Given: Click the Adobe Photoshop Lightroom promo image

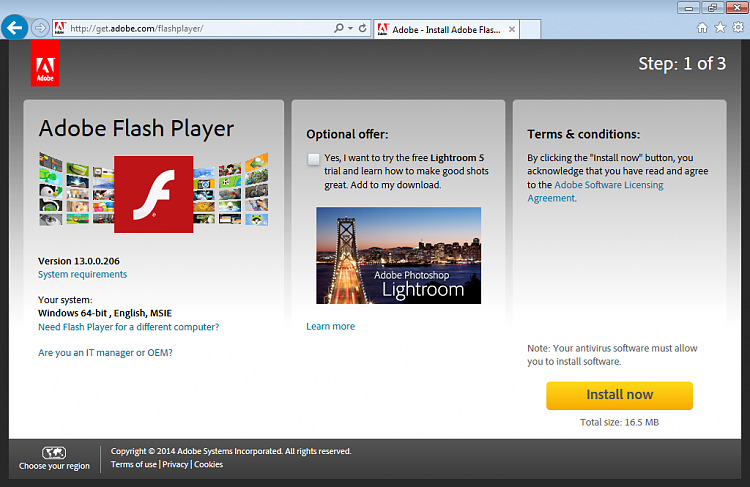Looking at the screenshot, I should tap(398, 255).
